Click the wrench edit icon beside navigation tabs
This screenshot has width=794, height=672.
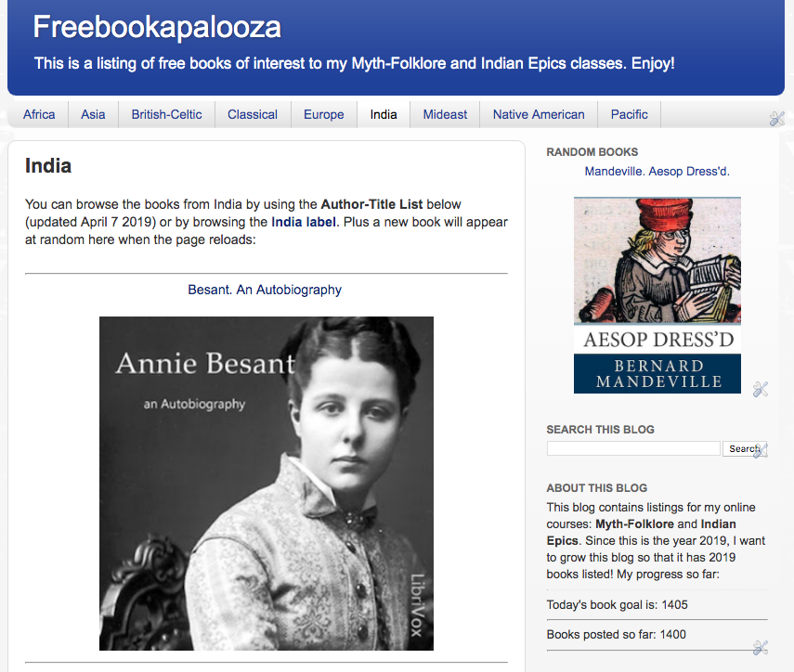[776, 119]
